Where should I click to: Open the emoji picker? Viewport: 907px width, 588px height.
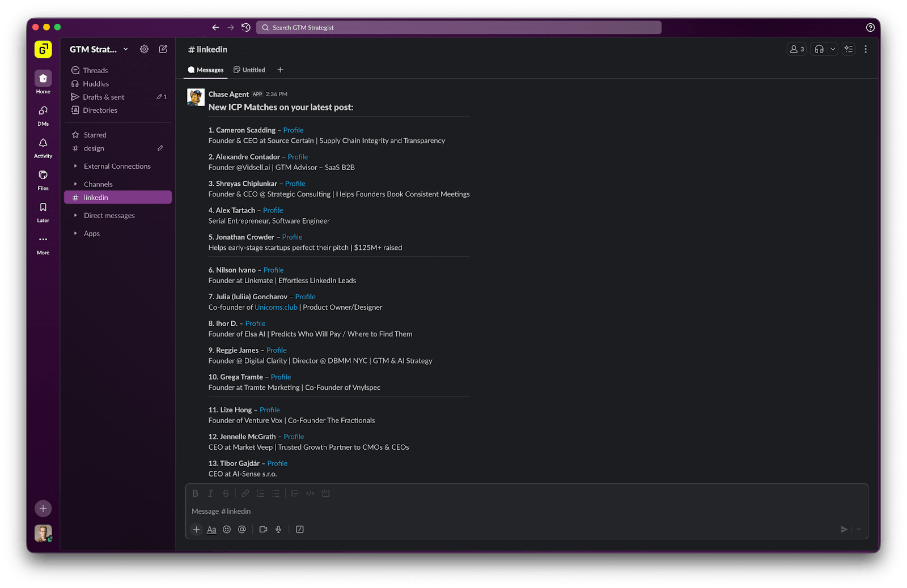coord(227,530)
